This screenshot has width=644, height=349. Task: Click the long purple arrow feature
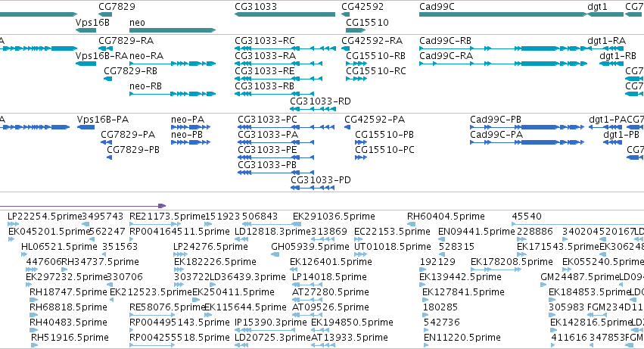(82, 205)
